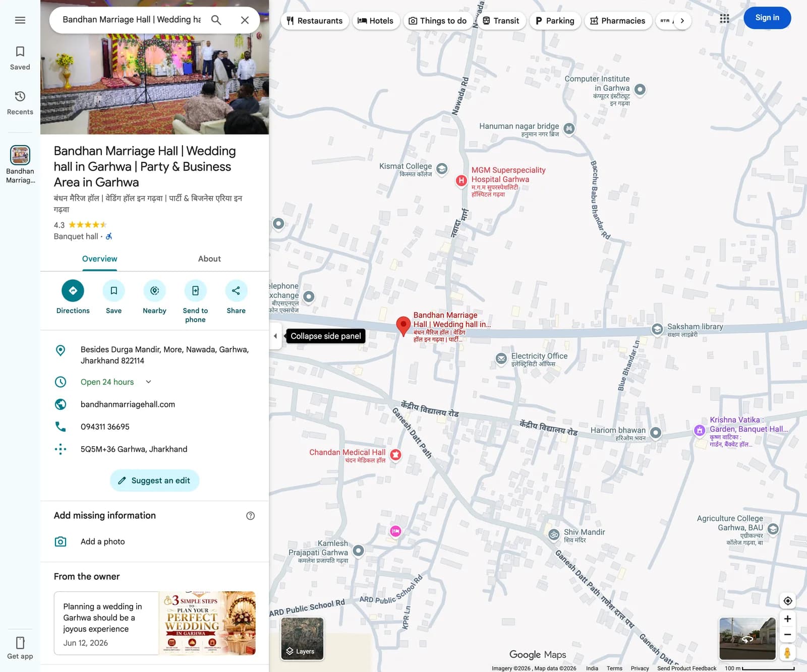Select Hariom bhawan map marker

(656, 433)
